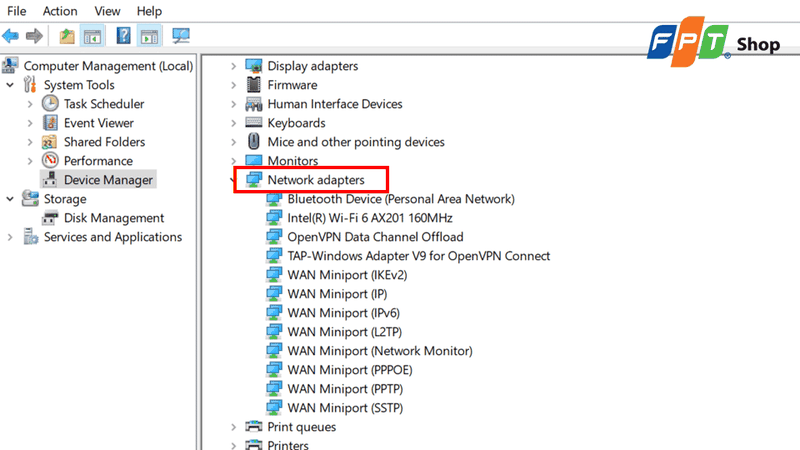Select OpenVPN Data Channel Offload

[x=375, y=237]
